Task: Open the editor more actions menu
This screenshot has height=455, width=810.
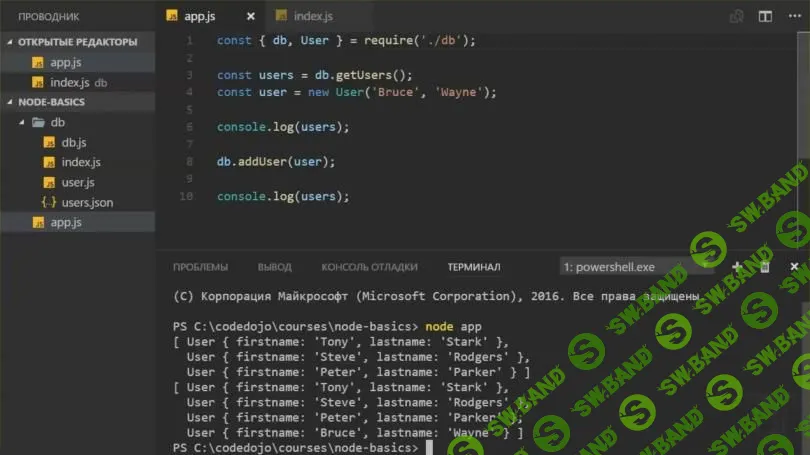Action: pyautogui.click(x=795, y=17)
